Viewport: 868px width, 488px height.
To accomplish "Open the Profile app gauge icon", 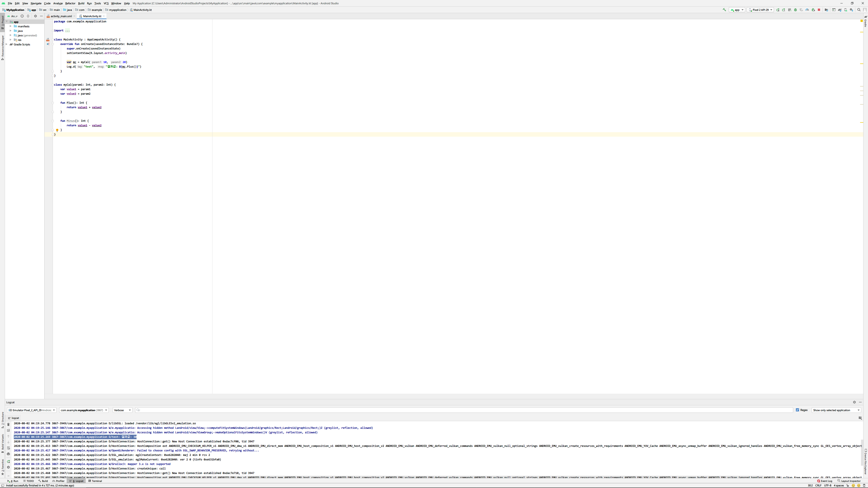I will (807, 10).
